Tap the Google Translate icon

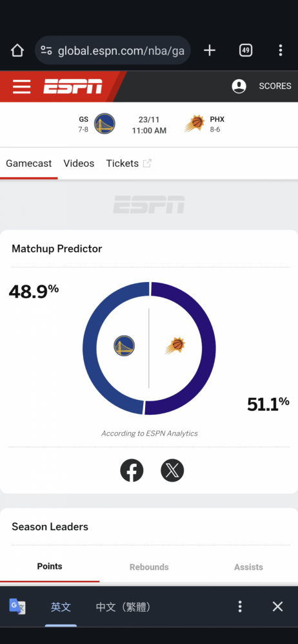tap(17, 606)
